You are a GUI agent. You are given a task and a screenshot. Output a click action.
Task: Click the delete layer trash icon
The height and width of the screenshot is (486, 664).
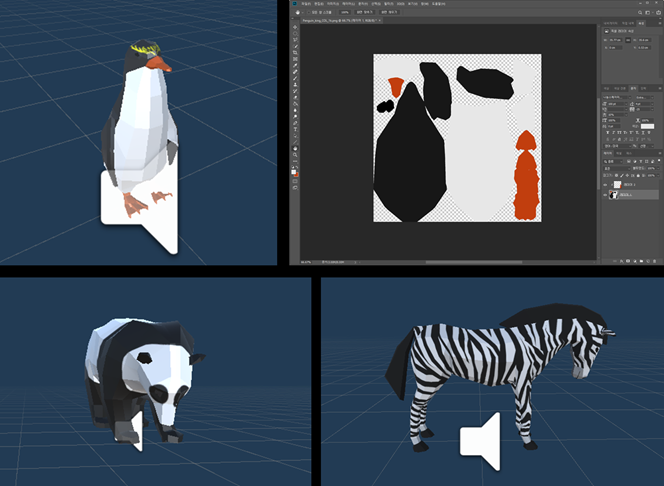[655, 261]
